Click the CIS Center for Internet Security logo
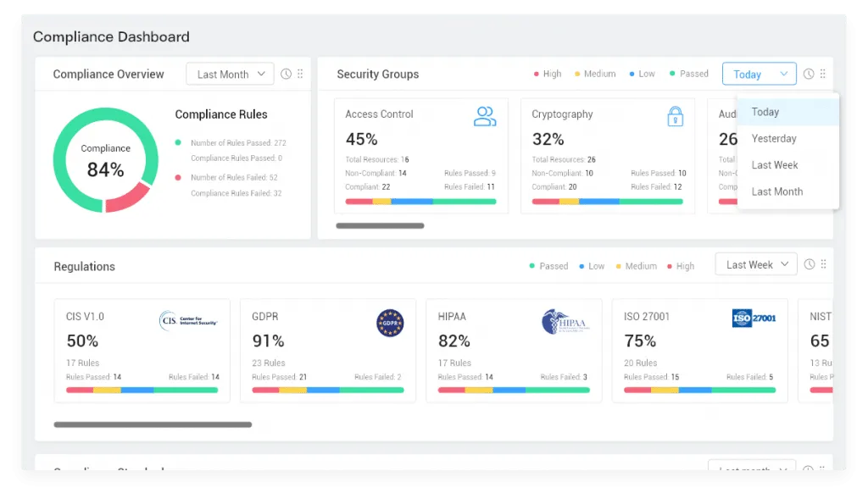 click(x=188, y=320)
